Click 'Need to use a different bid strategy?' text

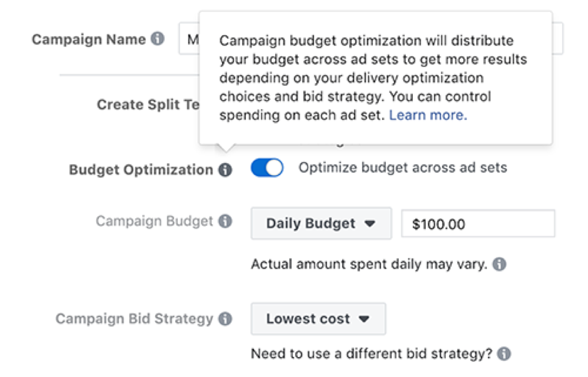[x=372, y=354]
